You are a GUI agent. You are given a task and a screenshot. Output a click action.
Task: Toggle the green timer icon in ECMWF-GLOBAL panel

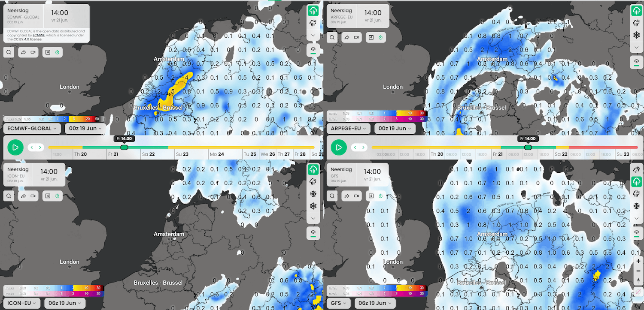57,52
